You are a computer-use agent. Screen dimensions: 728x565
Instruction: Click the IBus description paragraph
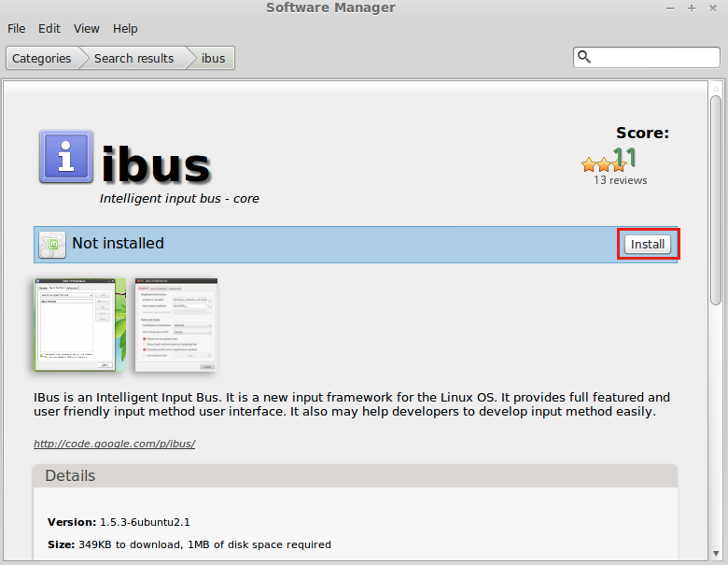pos(352,404)
